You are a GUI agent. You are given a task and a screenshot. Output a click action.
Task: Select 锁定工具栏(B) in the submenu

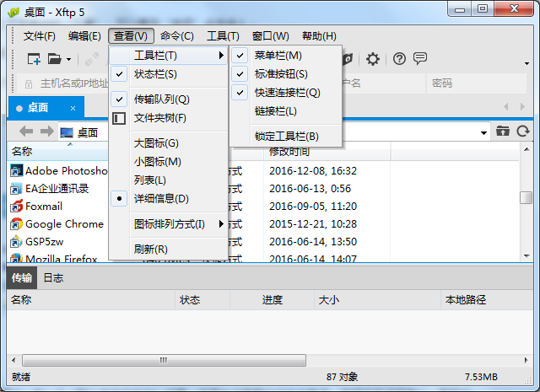click(286, 137)
